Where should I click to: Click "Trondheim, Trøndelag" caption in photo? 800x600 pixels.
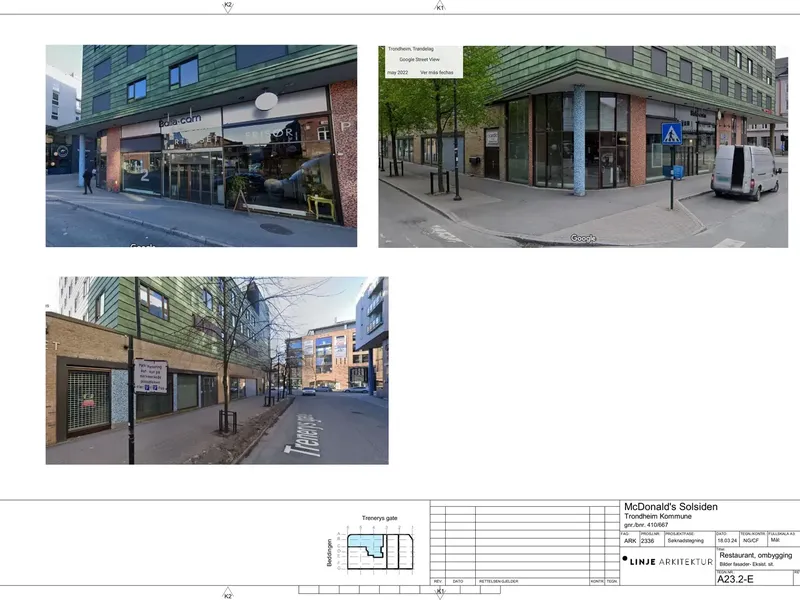coord(411,49)
